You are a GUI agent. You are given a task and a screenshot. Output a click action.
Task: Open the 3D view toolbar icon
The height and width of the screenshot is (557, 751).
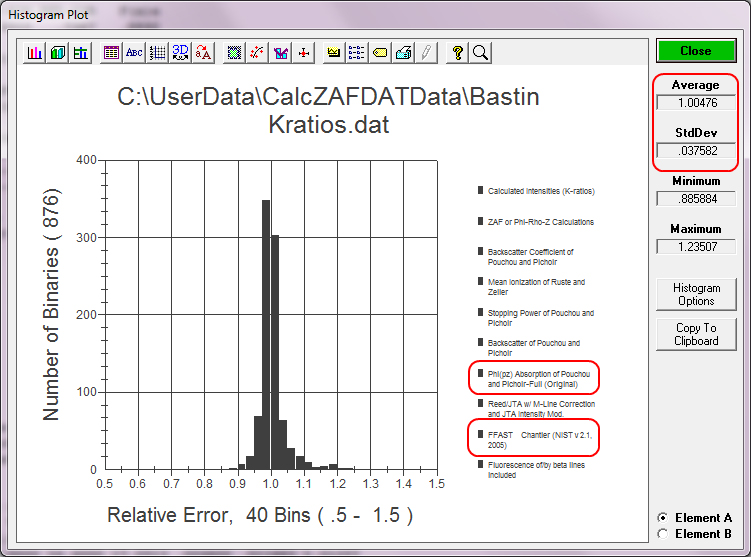click(181, 53)
